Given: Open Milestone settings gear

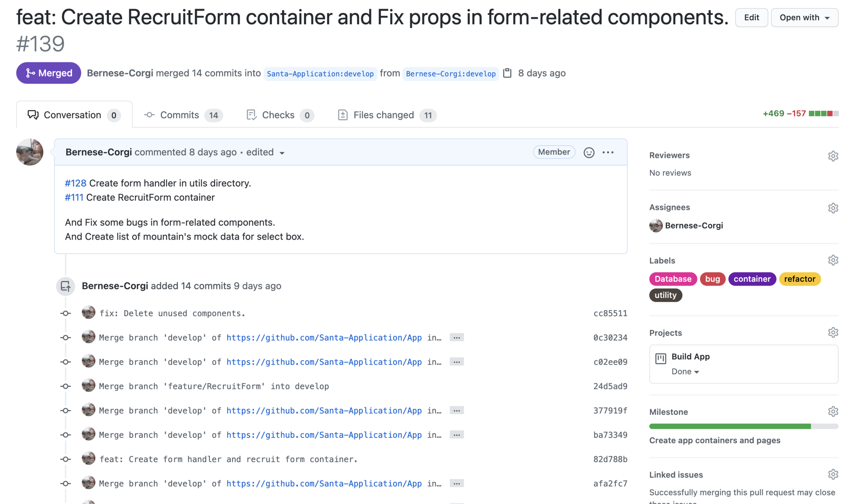Looking at the screenshot, I should point(833,412).
